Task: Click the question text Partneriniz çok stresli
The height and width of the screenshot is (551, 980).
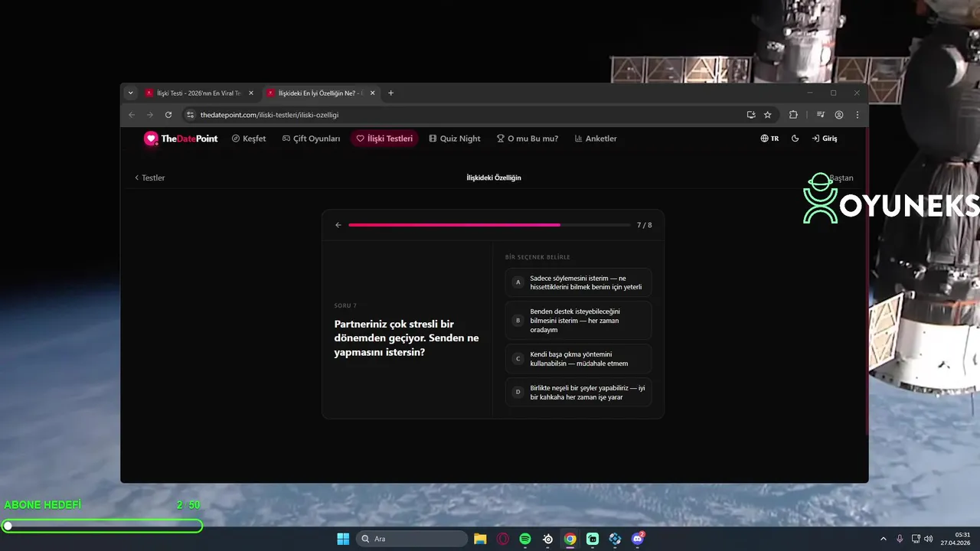Action: tap(407, 338)
